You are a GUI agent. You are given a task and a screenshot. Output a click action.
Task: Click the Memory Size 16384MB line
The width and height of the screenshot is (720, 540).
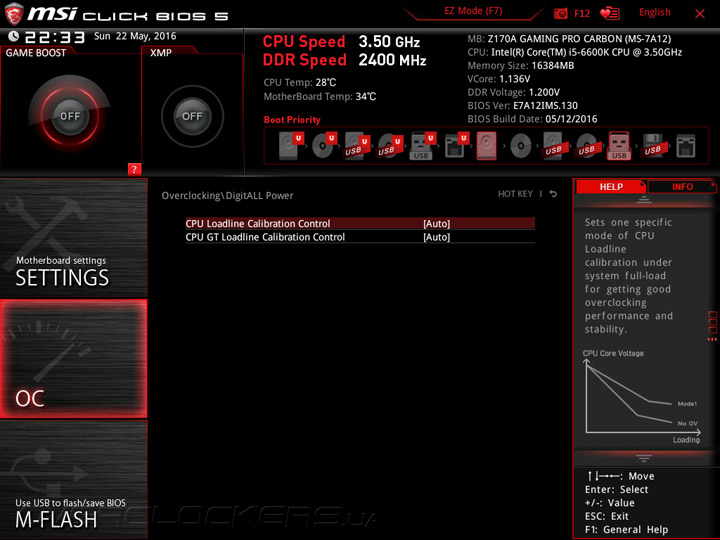pyautogui.click(x=521, y=66)
